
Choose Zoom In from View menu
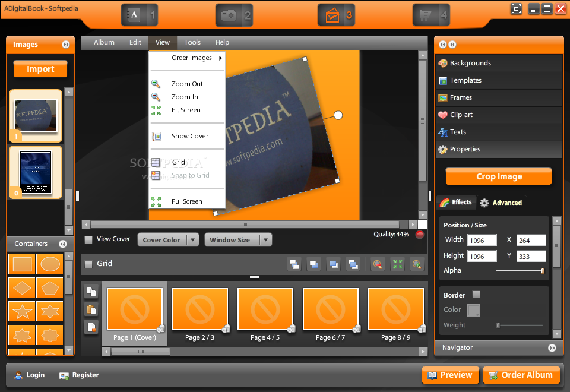click(188, 97)
